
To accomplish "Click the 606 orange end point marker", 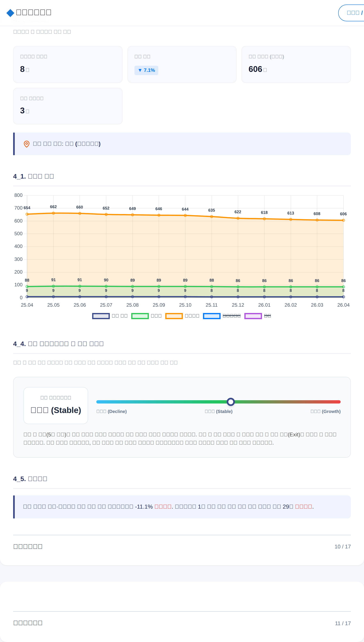I will point(343,220).
